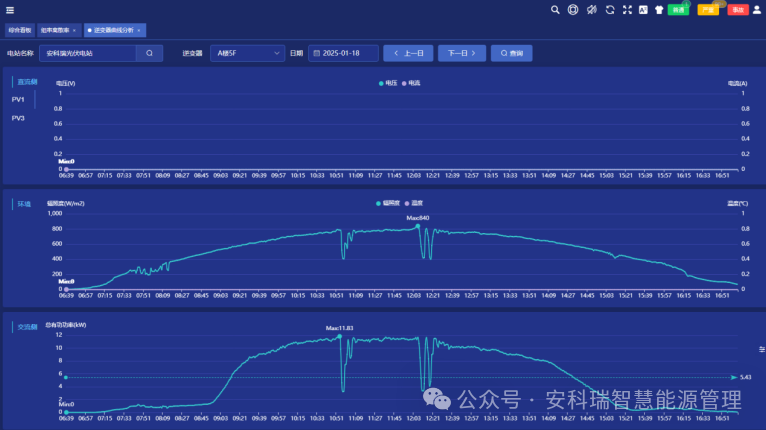Open the date picker showing 2025-01-18

tap(343, 53)
